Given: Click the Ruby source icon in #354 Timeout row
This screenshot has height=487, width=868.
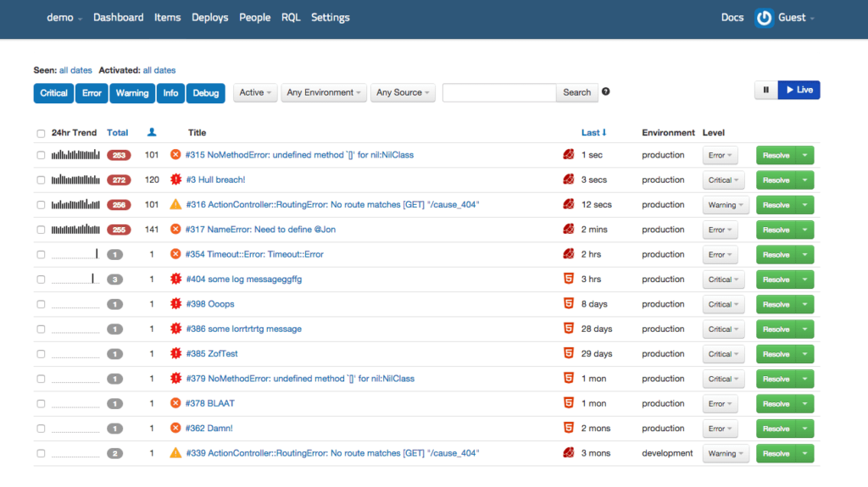Looking at the screenshot, I should tap(569, 254).
